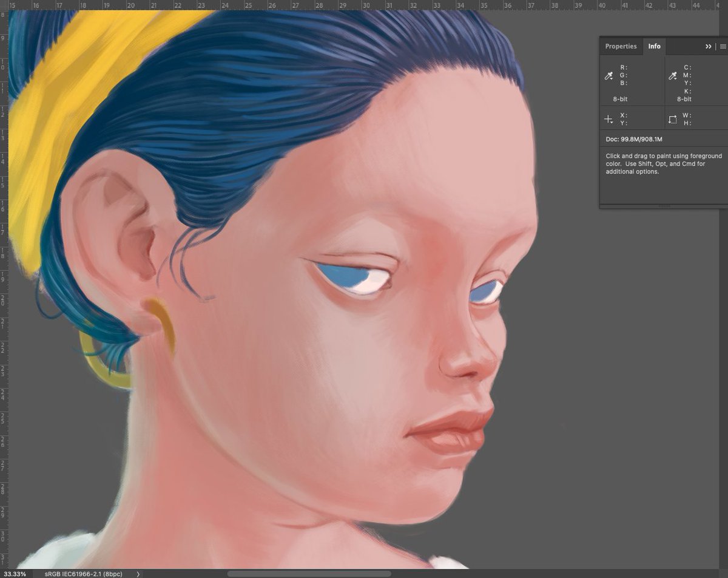Open the CMYK readout mode dropdown arrow
The image size is (728, 578).
pyautogui.click(x=676, y=79)
